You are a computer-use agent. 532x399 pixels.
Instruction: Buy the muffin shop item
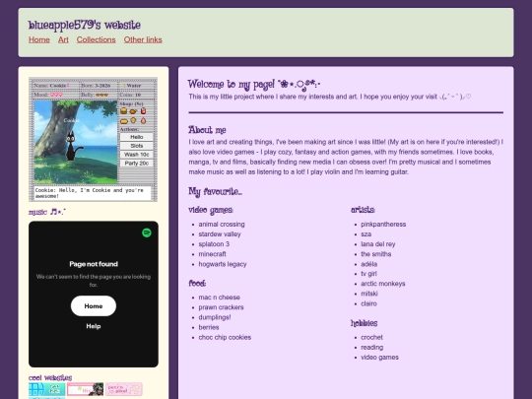click(133, 120)
